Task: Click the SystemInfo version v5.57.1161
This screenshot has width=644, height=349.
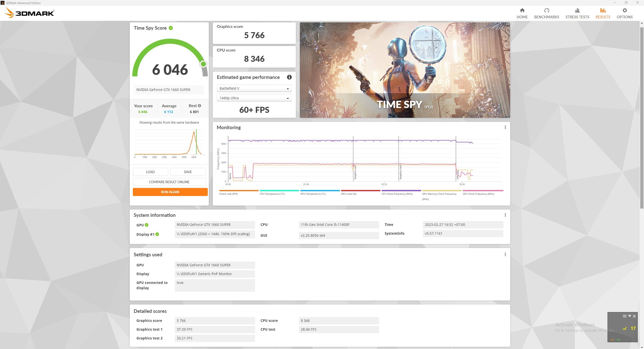Action: point(463,233)
